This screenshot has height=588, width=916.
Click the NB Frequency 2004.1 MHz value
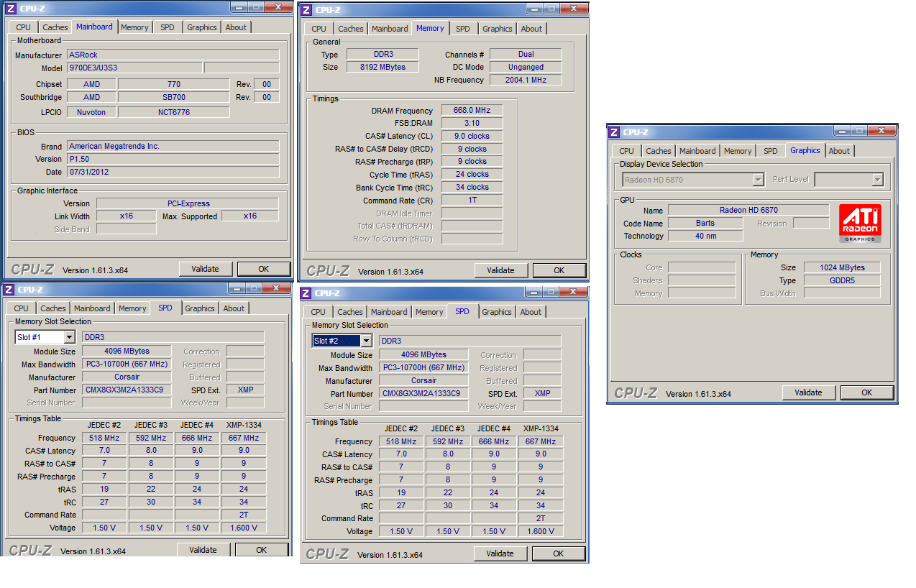click(x=526, y=80)
